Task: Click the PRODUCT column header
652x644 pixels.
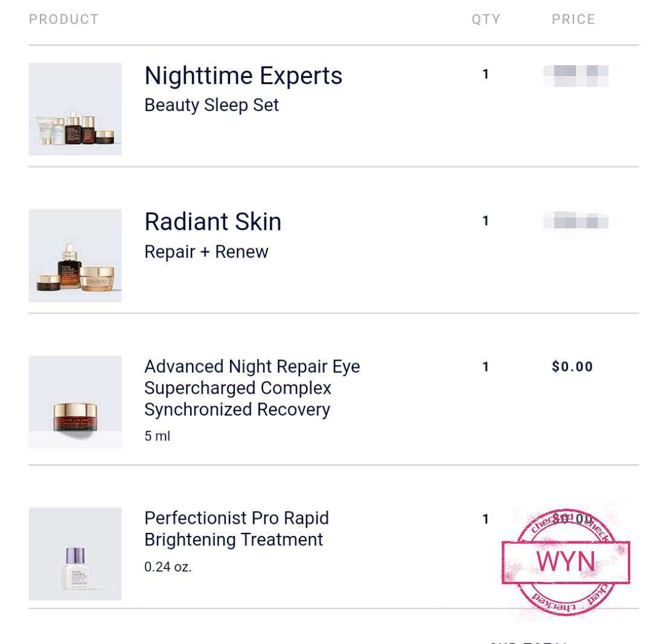Action: coord(63,19)
